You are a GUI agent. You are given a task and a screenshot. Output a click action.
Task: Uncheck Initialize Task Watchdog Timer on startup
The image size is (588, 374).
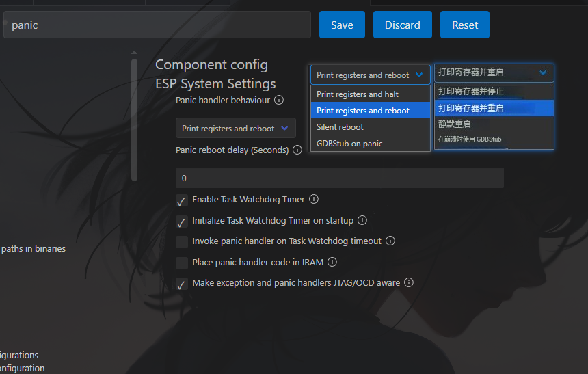click(182, 222)
